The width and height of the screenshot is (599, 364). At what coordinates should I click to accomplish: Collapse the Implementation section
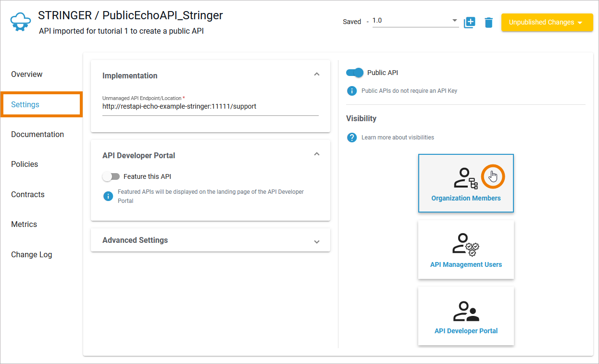[316, 75]
